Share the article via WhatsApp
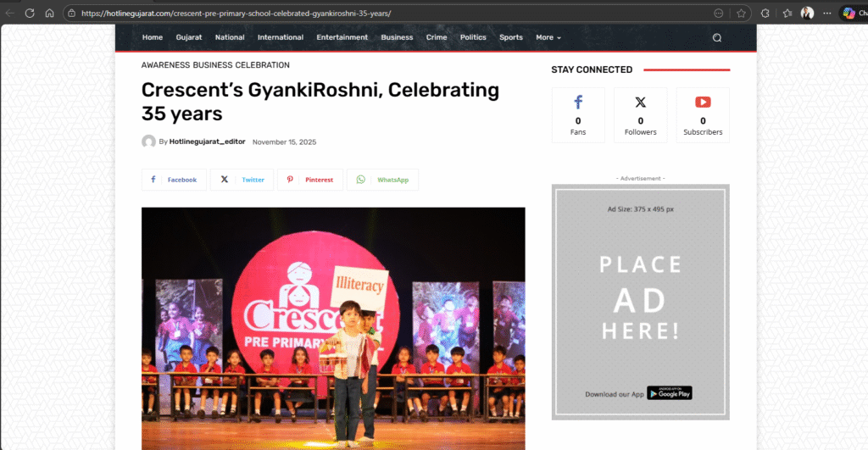This screenshot has height=450, width=868. (x=382, y=180)
